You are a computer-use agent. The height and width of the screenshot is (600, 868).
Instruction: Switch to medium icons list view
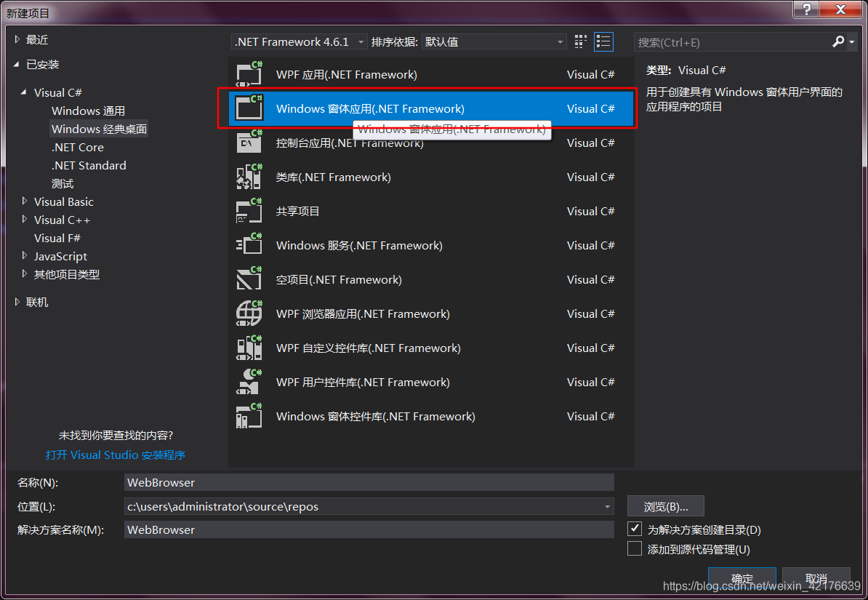pos(603,41)
